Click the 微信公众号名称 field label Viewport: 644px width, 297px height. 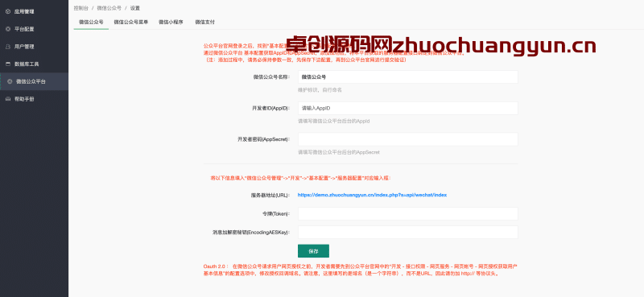pyautogui.click(x=272, y=76)
